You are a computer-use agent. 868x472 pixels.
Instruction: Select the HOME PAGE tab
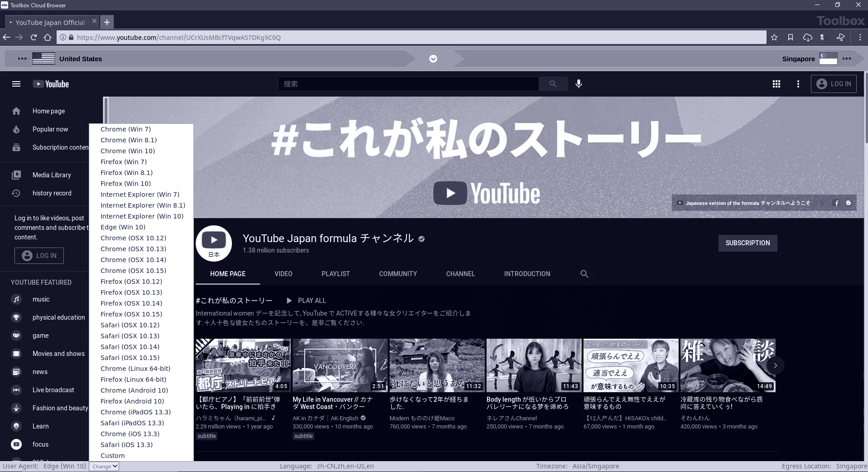[x=227, y=274]
